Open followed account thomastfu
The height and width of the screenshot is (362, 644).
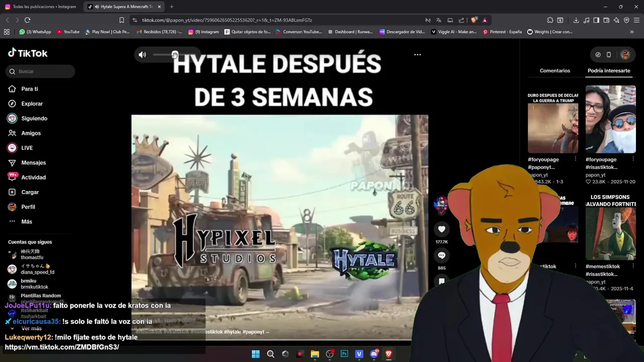pos(32,254)
